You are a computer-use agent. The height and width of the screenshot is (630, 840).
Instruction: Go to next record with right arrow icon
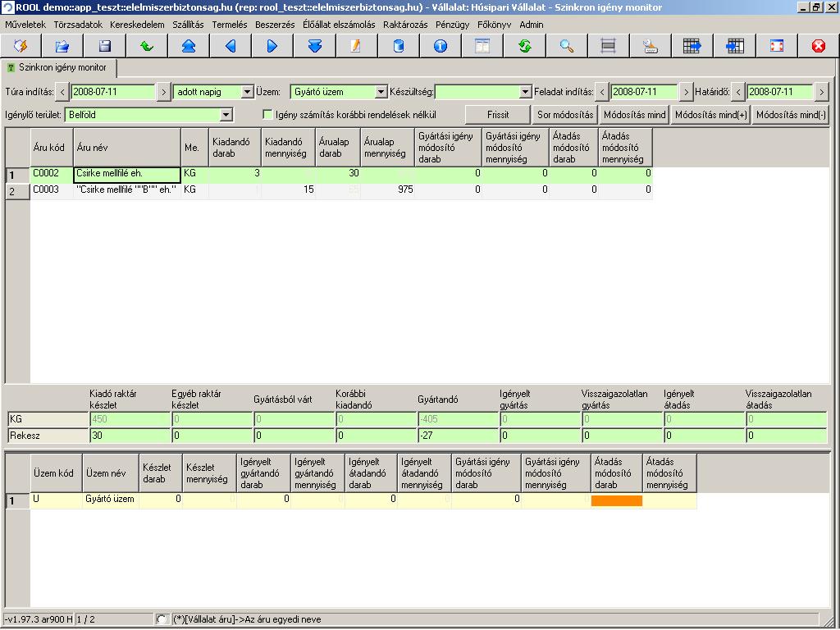point(272,46)
